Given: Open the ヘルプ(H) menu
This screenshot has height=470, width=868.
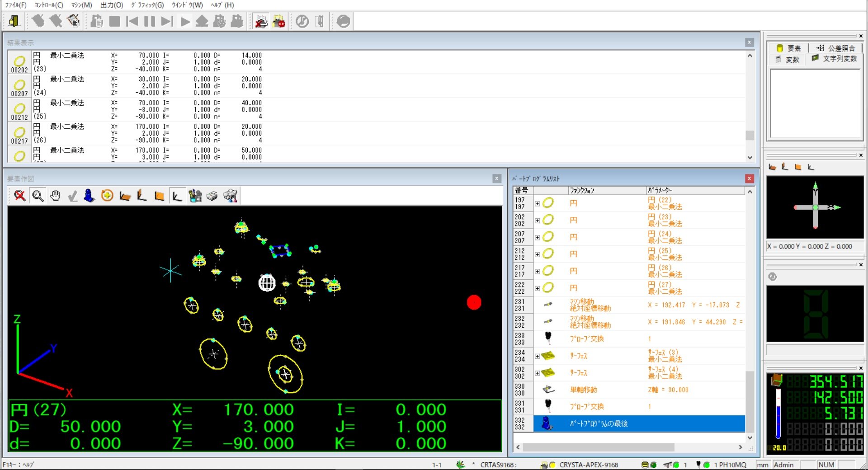Looking at the screenshot, I should (x=222, y=5).
